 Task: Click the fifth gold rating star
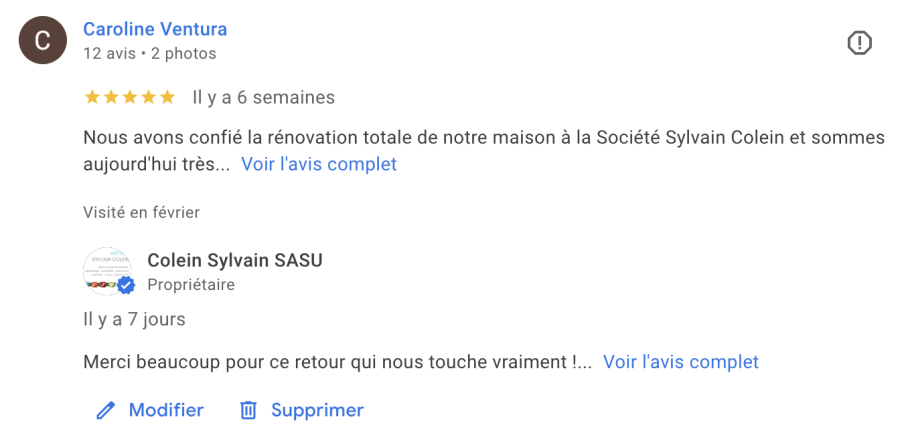point(167,98)
